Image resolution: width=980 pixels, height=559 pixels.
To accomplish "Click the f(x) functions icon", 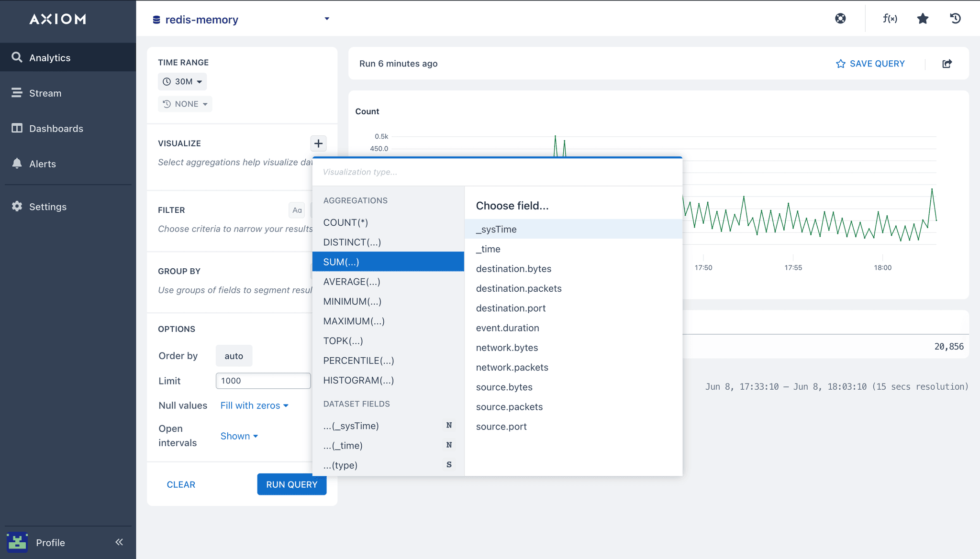I will (x=890, y=18).
